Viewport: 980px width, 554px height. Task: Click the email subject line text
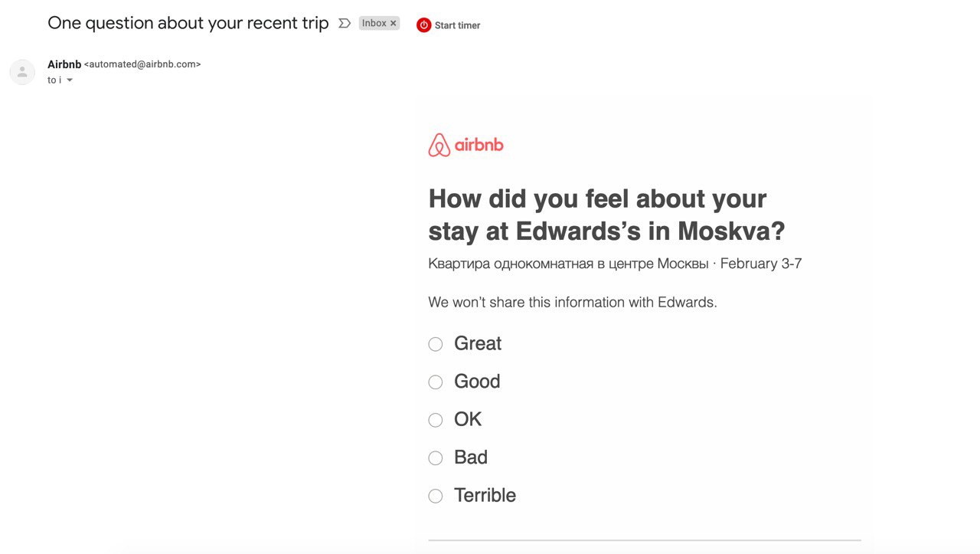[188, 23]
